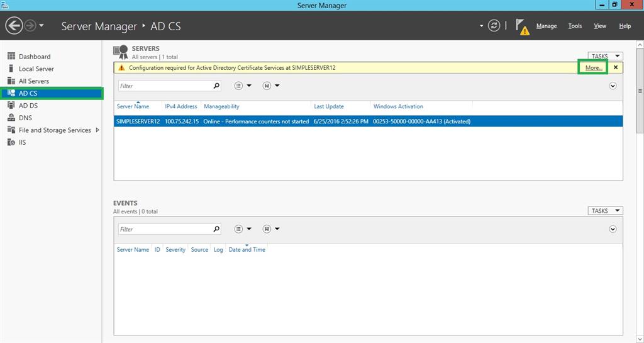Click the Server Manager title bar icon
Viewport: 644px width, 343px height.
click(4, 5)
